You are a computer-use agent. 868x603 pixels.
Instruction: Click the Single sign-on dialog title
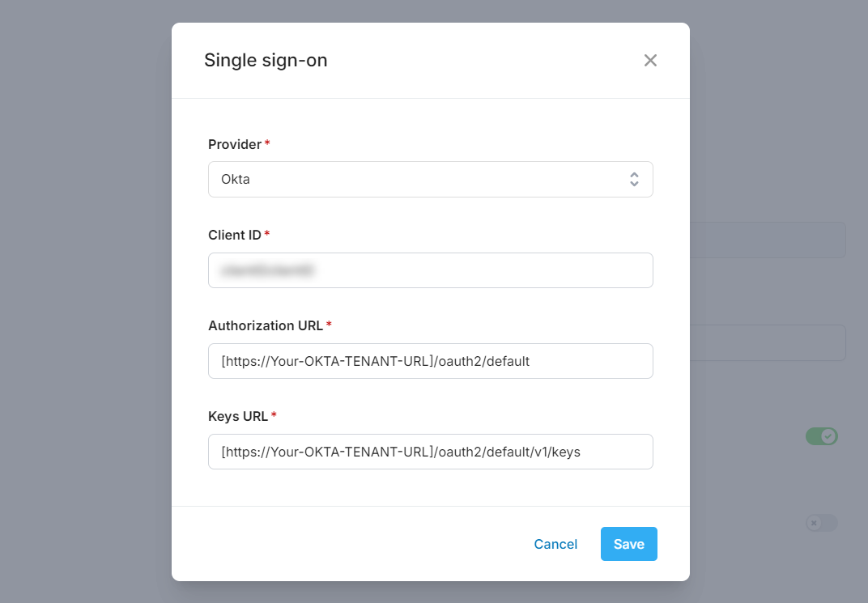(266, 61)
